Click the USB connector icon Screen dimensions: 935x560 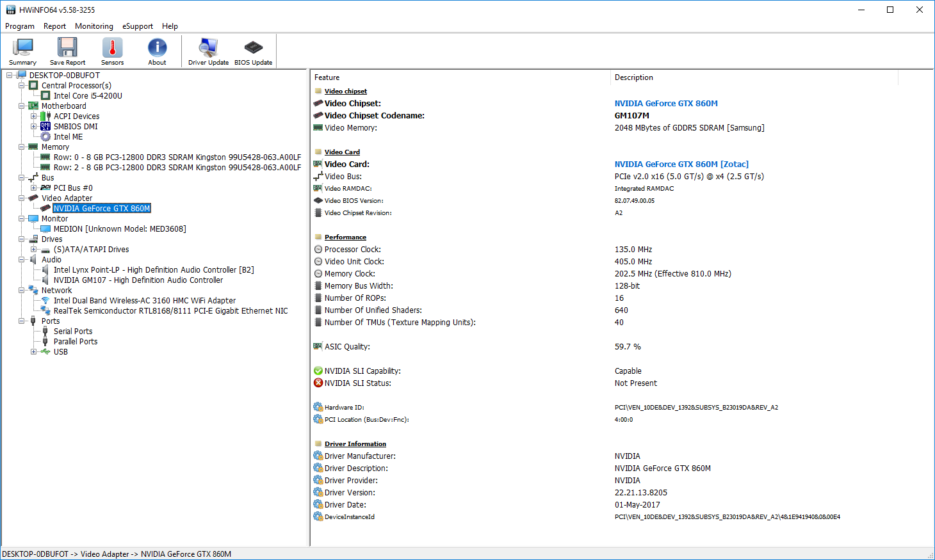(x=45, y=351)
